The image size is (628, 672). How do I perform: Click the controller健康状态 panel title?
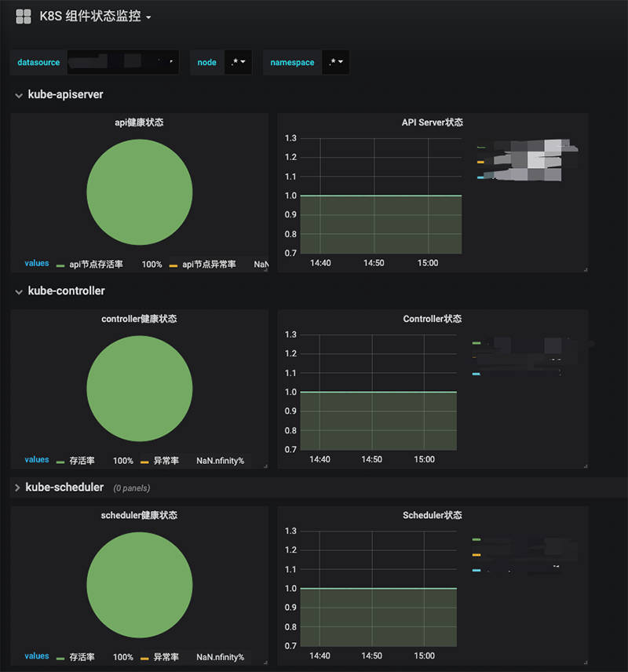click(139, 319)
